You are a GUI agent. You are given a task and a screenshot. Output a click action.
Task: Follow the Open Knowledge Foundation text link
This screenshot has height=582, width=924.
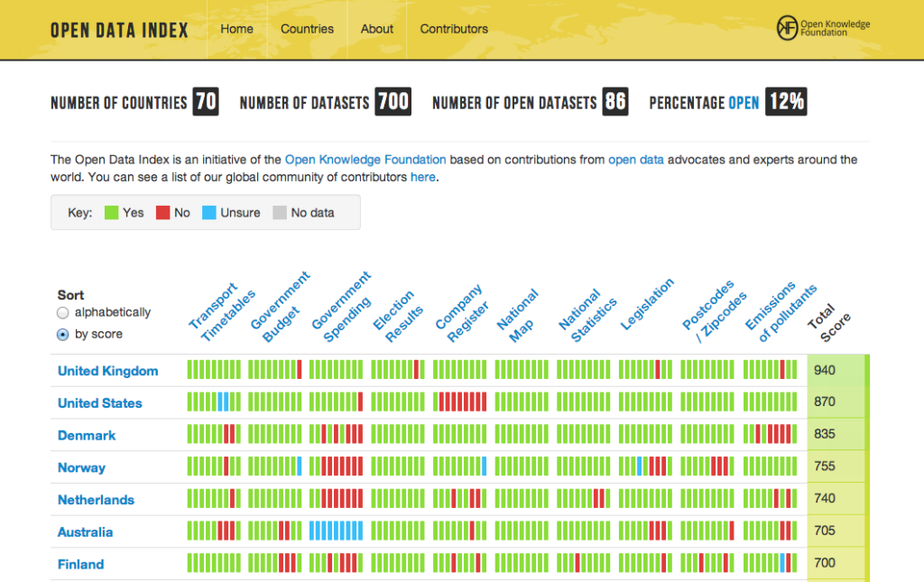pyautogui.click(x=365, y=160)
